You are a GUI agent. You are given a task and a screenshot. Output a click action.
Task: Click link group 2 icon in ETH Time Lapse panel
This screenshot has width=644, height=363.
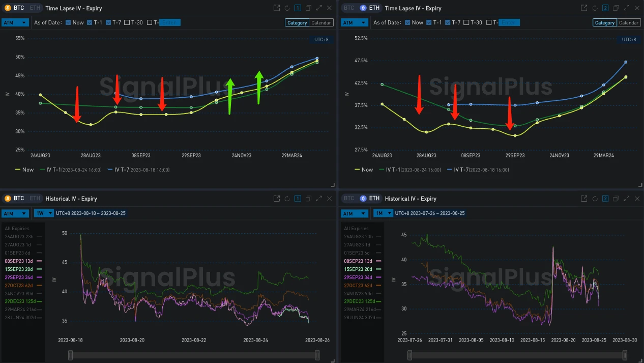[605, 8]
